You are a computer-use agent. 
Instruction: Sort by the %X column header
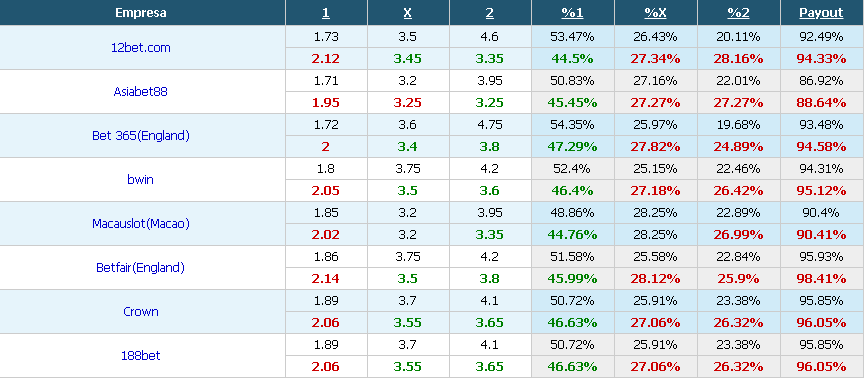tap(655, 13)
